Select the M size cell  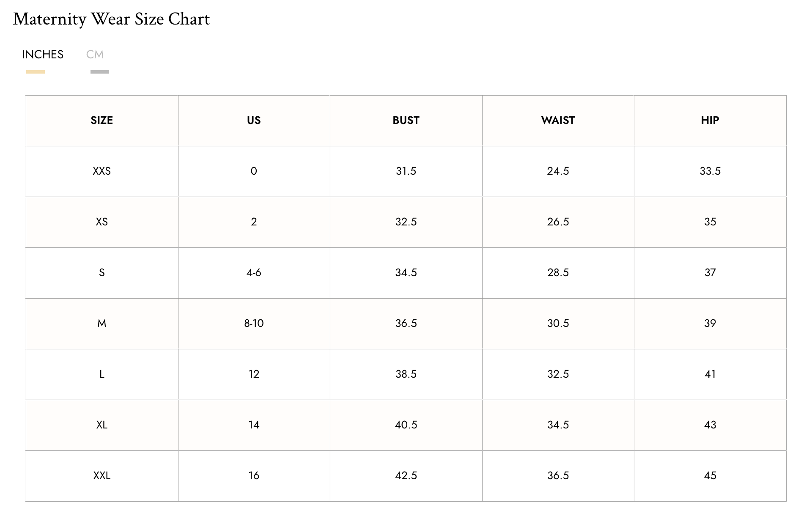click(101, 324)
